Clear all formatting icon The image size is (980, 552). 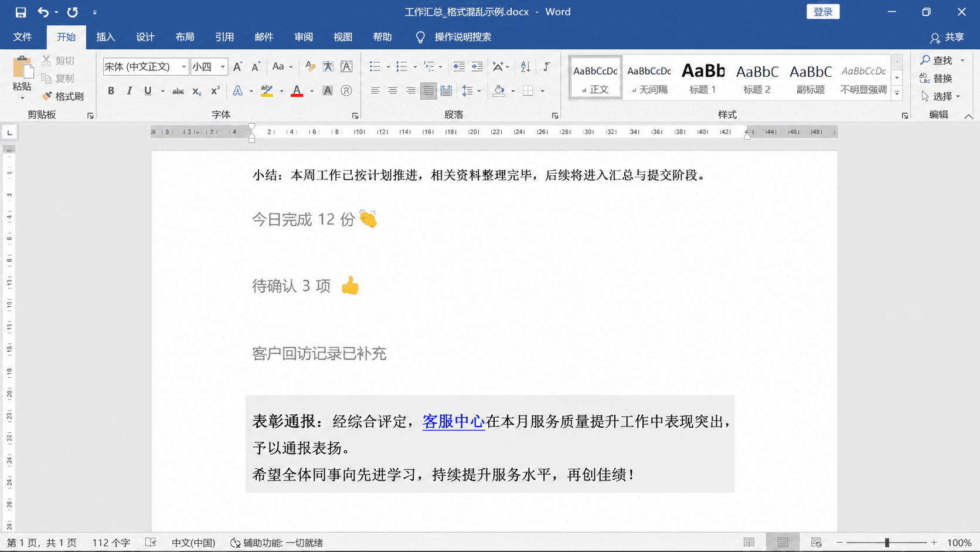(x=310, y=66)
